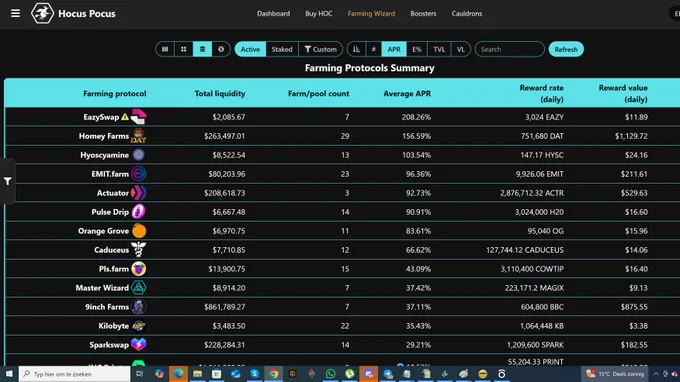Screen dimensions: 680x382
Task: Click the Farming Protocols Summary heading
Action: click(369, 68)
